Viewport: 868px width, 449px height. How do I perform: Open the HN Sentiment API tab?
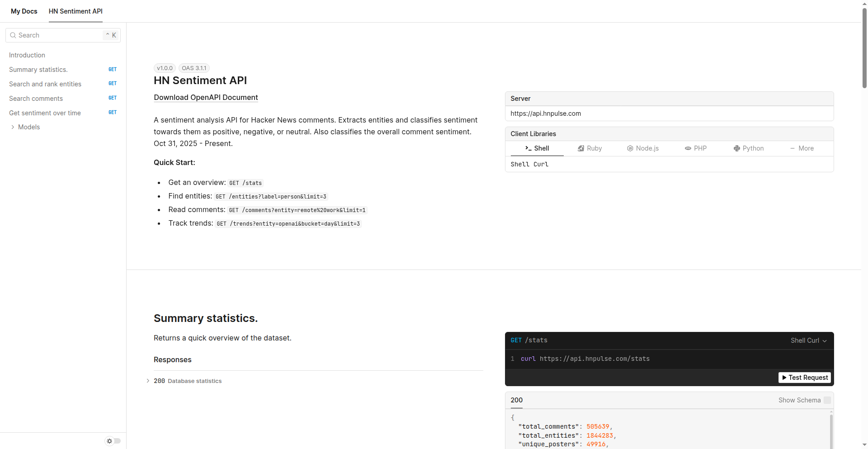tap(75, 11)
